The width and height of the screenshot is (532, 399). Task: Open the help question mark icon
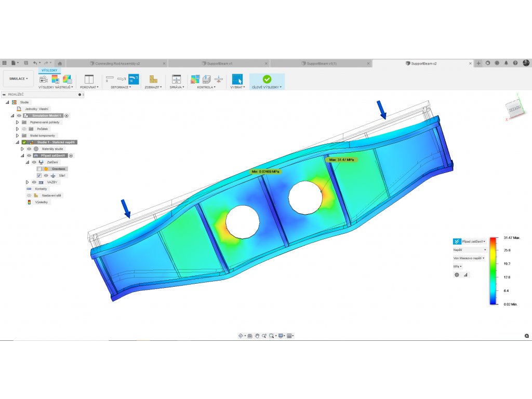click(515, 63)
